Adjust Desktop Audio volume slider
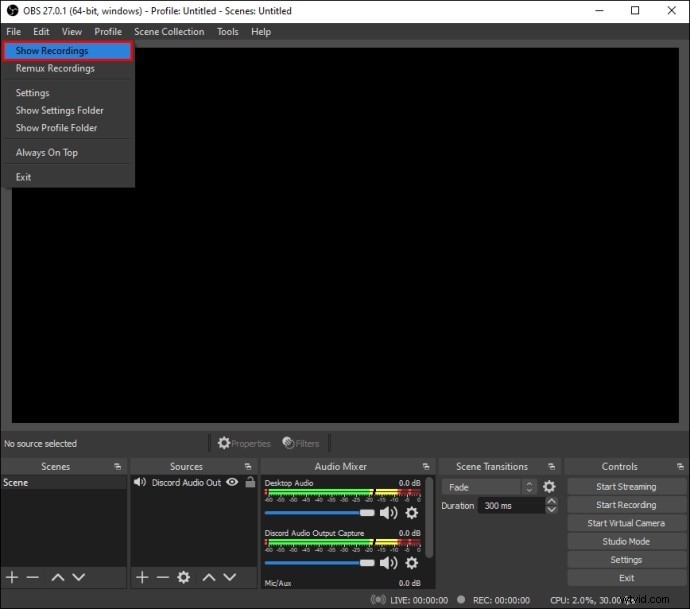The image size is (690, 609). pos(319,513)
